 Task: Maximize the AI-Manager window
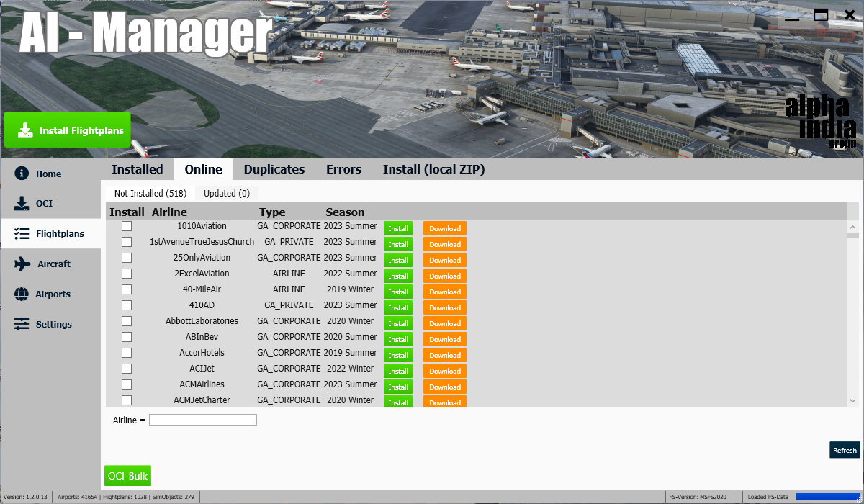[x=821, y=14]
